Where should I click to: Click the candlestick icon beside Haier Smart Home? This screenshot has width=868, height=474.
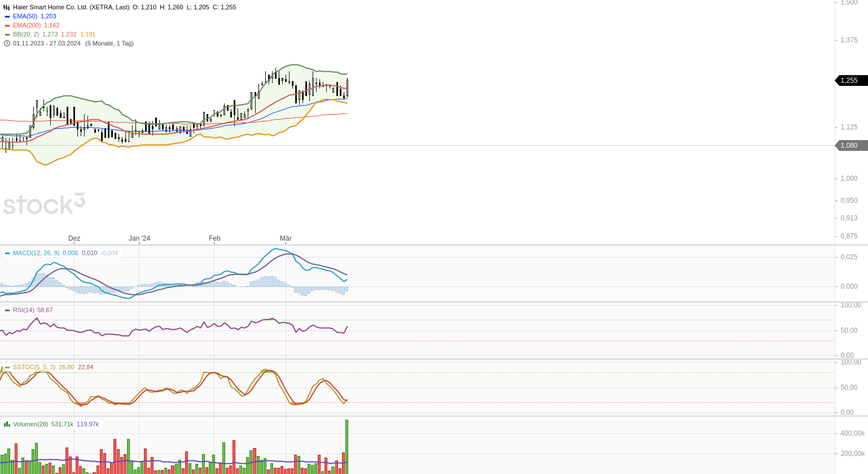point(7,7)
